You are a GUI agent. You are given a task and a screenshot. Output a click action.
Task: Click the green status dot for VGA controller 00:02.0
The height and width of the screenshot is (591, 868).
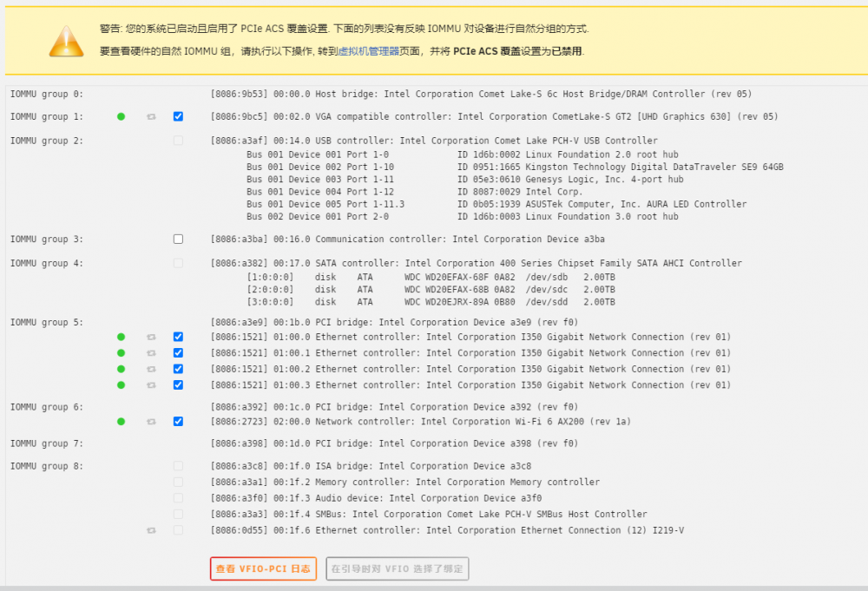click(121, 117)
